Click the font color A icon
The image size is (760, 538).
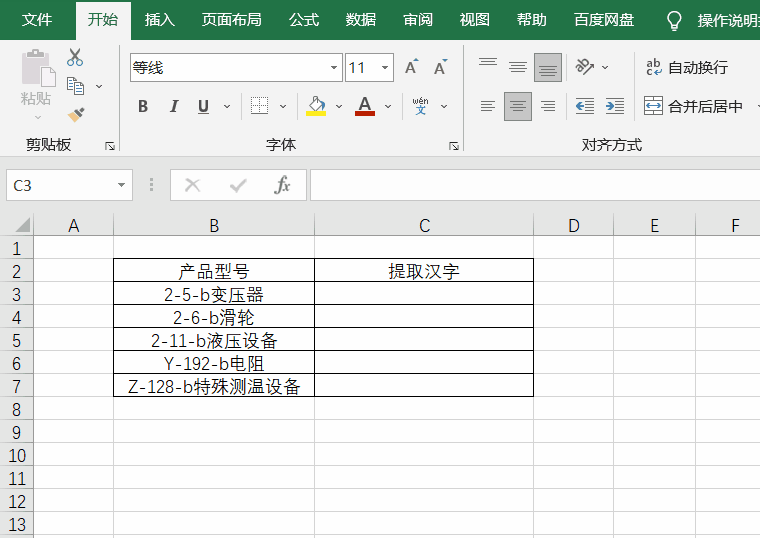tap(364, 106)
